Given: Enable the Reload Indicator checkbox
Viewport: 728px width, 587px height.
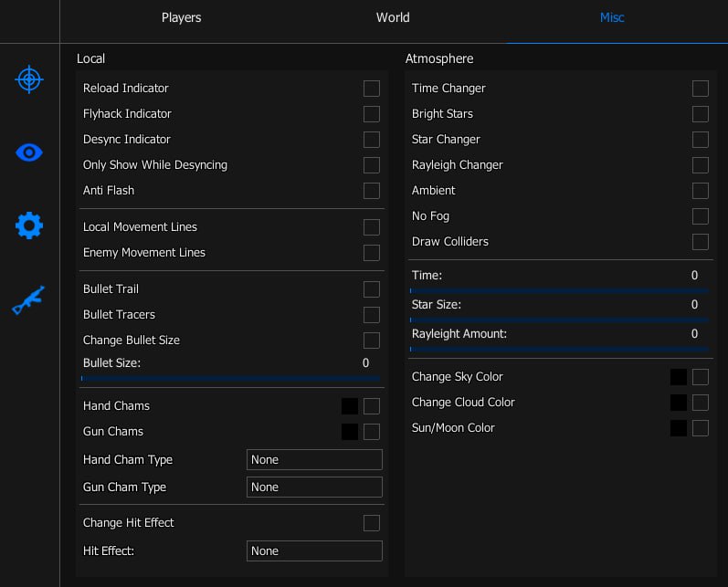Looking at the screenshot, I should click(x=372, y=89).
